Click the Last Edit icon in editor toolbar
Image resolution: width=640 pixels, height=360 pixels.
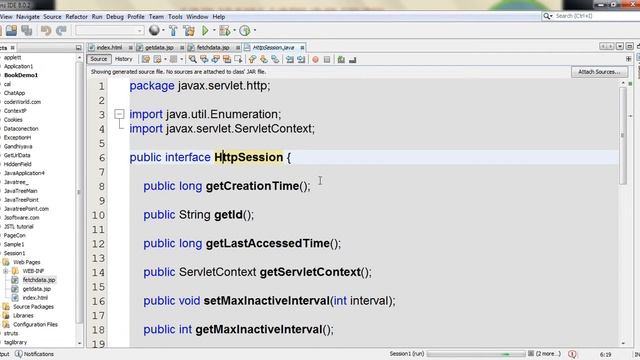pyautogui.click(x=146, y=60)
